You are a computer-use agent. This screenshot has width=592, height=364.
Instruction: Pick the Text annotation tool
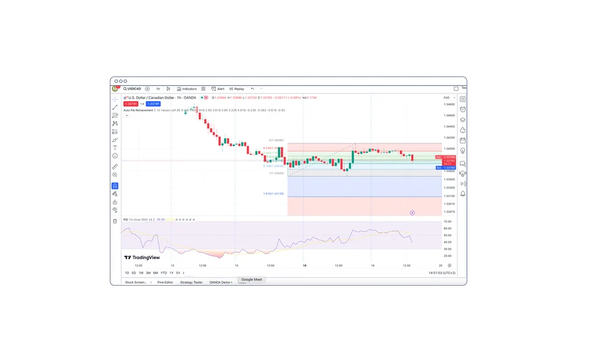[114, 148]
